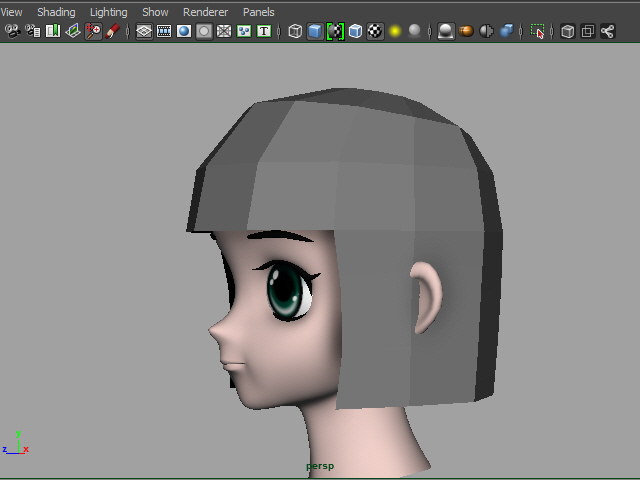Select the Grease Pencil tool icon
Image resolution: width=640 pixels, height=480 pixels.
click(x=113, y=31)
